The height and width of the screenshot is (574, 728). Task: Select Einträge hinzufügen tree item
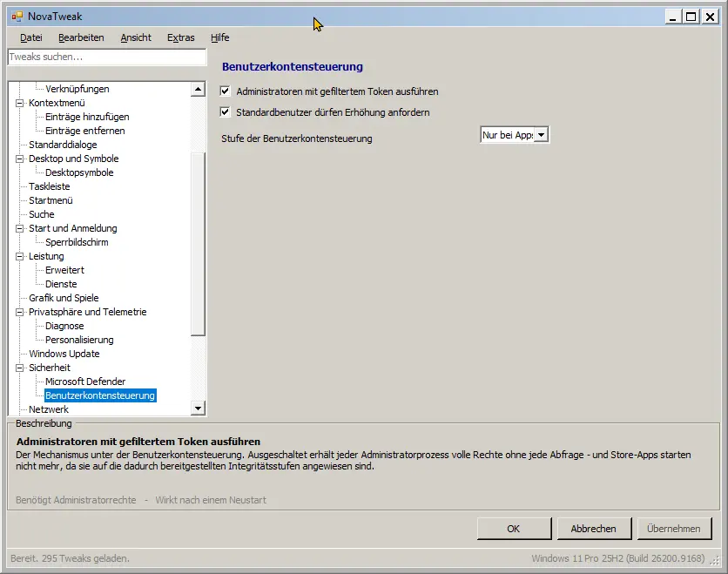pos(87,117)
